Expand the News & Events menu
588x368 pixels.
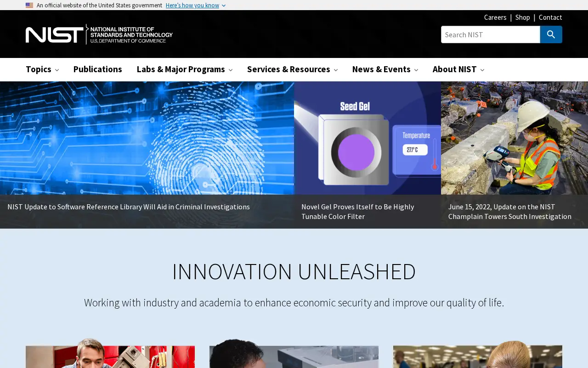pos(385,69)
